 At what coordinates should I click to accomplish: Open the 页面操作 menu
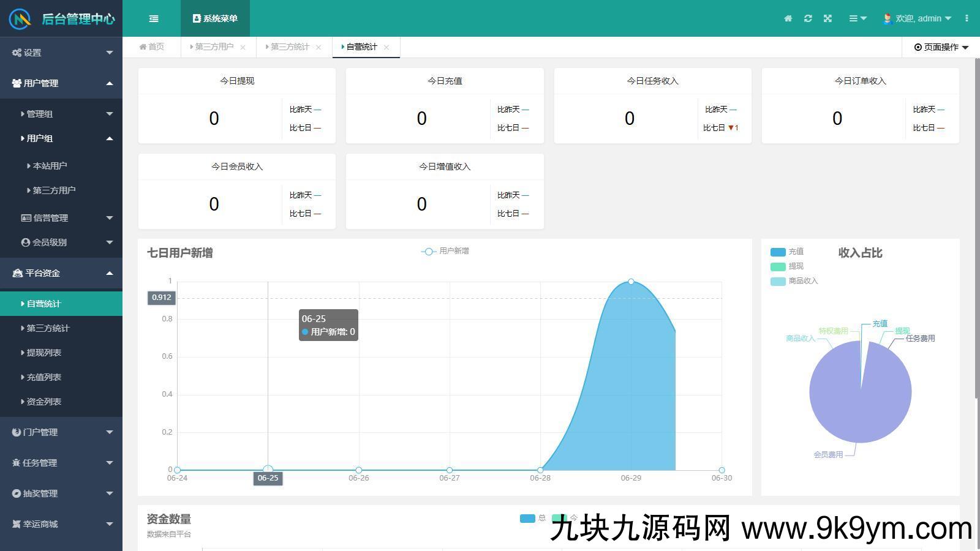(939, 47)
